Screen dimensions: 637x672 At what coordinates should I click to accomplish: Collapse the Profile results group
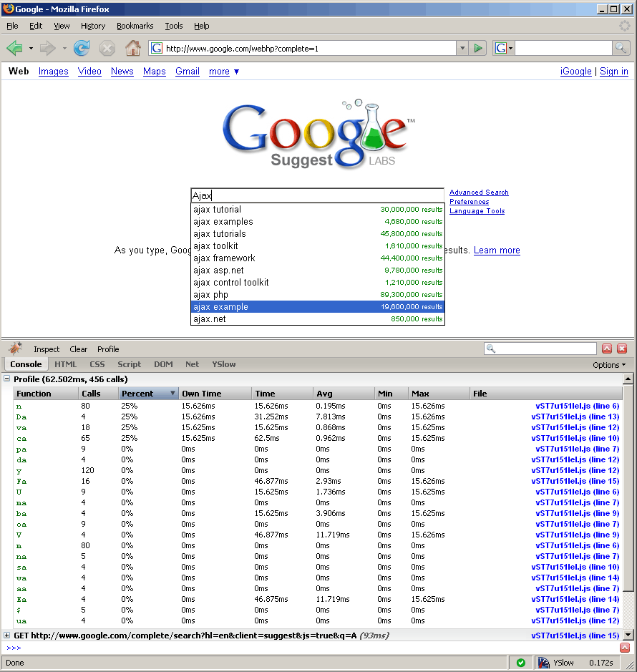pos(7,379)
